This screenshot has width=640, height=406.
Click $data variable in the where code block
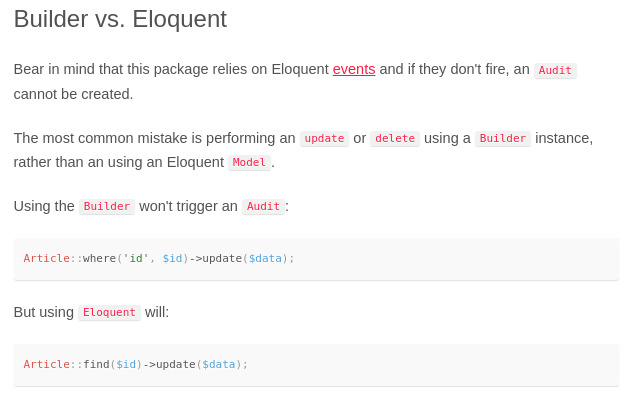265,259
